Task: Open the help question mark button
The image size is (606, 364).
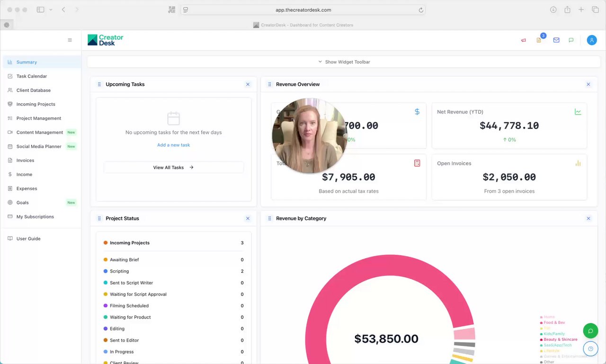Action: point(590,349)
